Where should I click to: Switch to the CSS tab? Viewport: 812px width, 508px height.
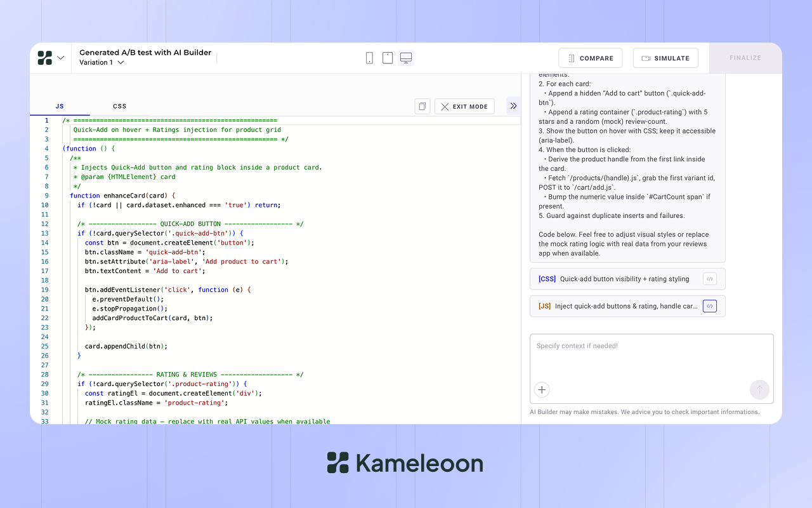pyautogui.click(x=119, y=106)
